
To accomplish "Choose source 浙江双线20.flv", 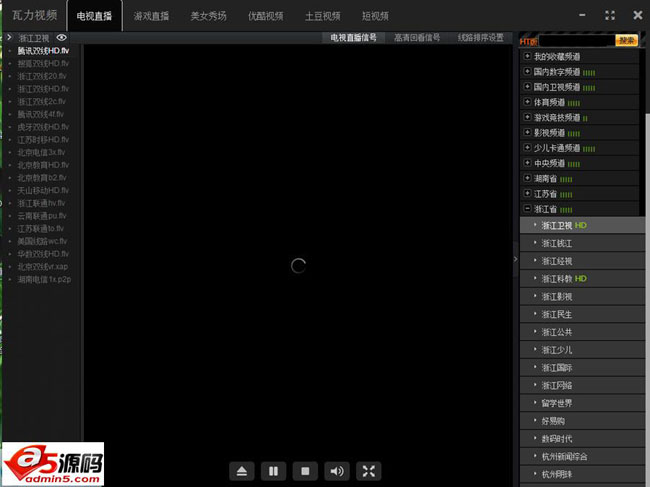I will click(x=42, y=76).
